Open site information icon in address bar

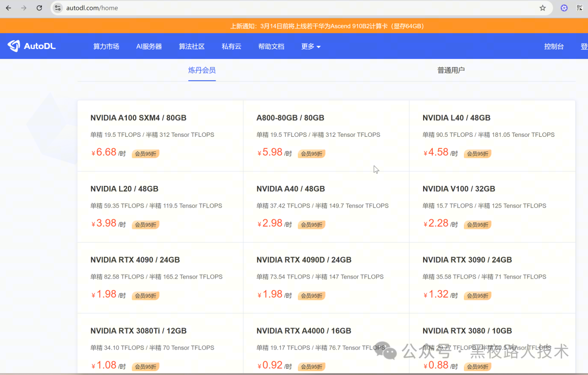pyautogui.click(x=58, y=8)
